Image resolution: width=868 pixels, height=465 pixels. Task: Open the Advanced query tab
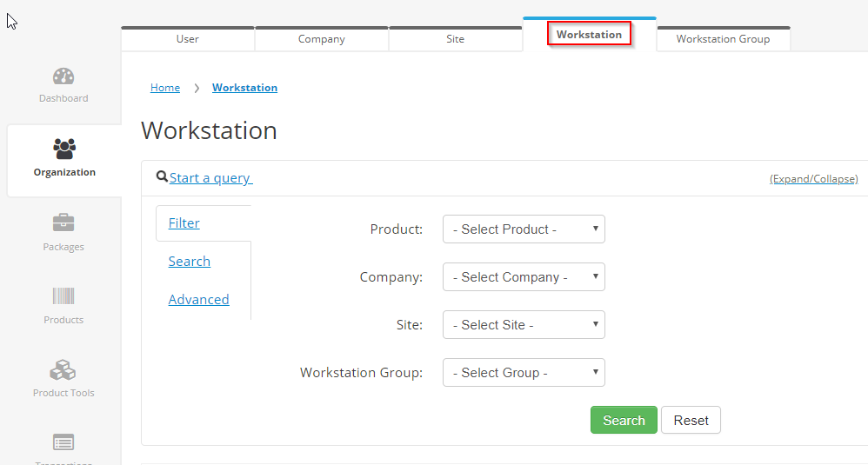pos(198,299)
